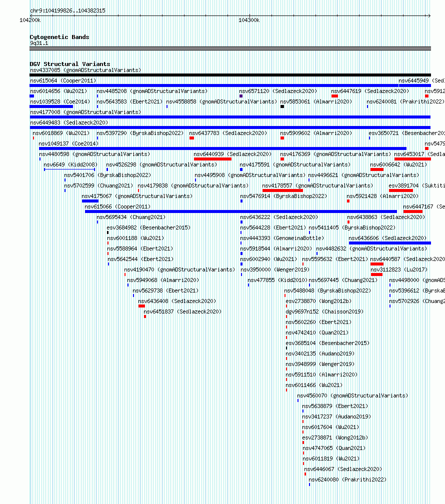Viewport: 445px width, 504px height.
Task: Open nsv4178557 gnomADStructuralVariants label
Action: pyautogui.click(x=317, y=186)
